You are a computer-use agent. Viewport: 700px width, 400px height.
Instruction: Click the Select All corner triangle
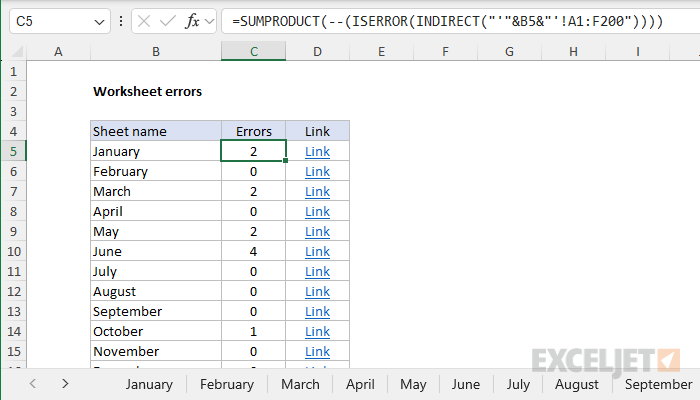tap(17, 52)
